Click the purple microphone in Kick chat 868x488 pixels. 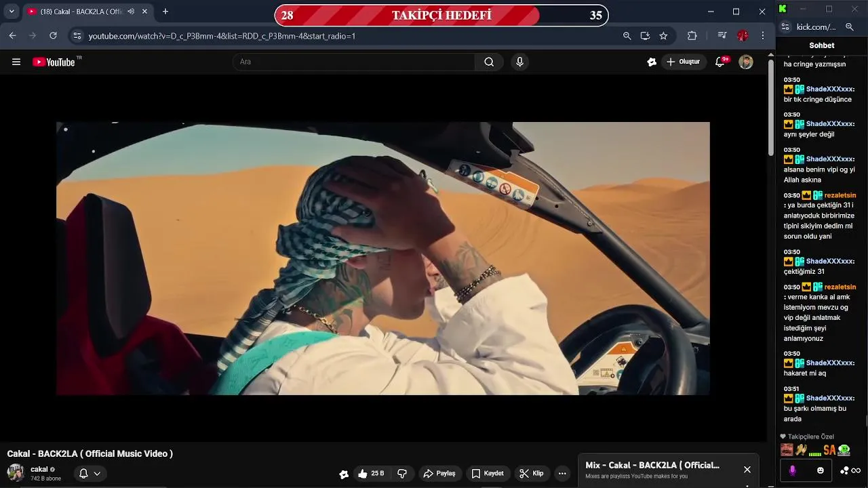click(x=793, y=470)
